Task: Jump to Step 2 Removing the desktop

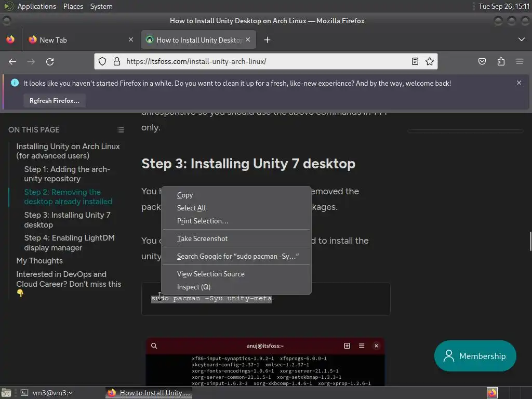Action: tap(68, 197)
